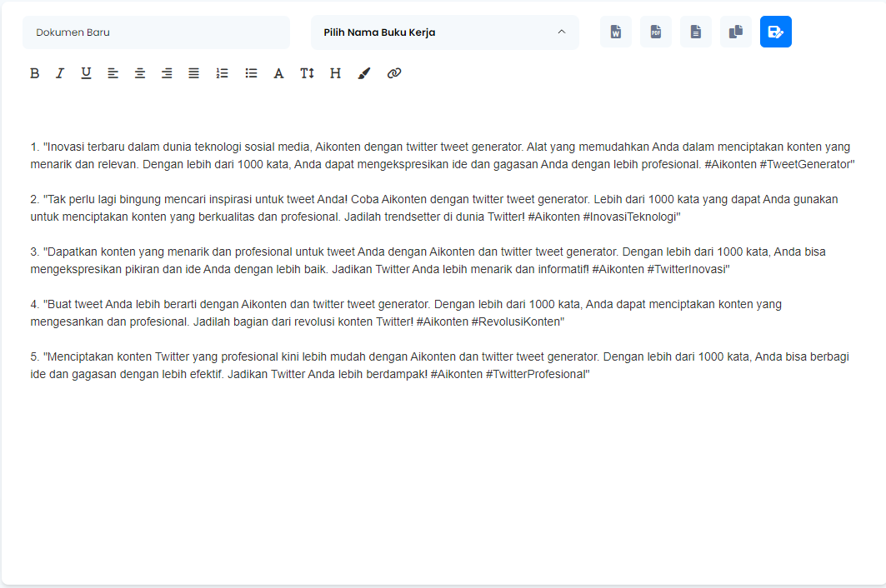The height and width of the screenshot is (588, 886).
Task: Click the #RevolusiKonten hashtag in tweet 4
Action: click(516, 322)
